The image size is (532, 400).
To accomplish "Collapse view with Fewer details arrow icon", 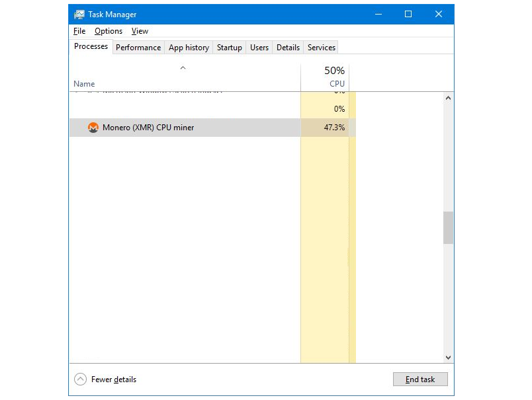I will 81,380.
